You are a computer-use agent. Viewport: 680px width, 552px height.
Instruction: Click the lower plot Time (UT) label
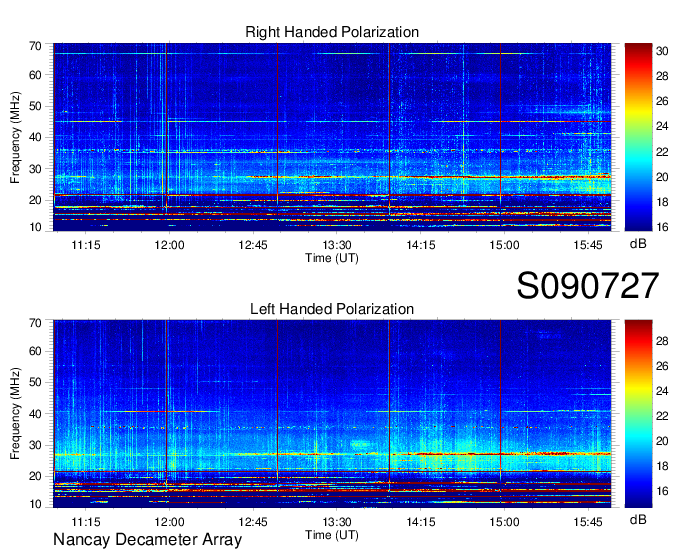click(x=332, y=535)
